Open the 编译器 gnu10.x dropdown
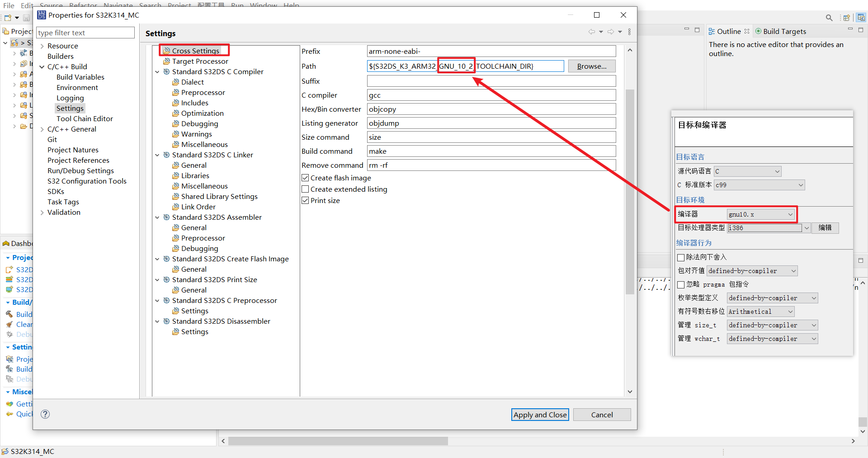The width and height of the screenshot is (868, 458). [761, 214]
